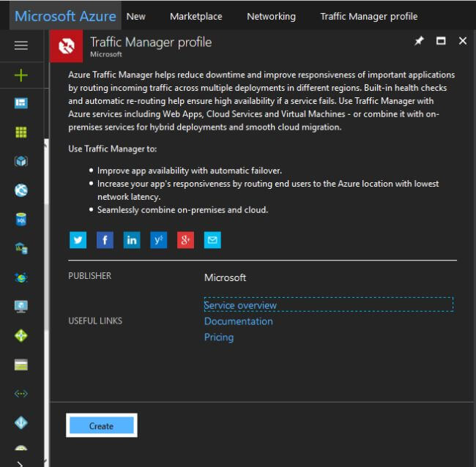Click the Create button

(x=102, y=426)
